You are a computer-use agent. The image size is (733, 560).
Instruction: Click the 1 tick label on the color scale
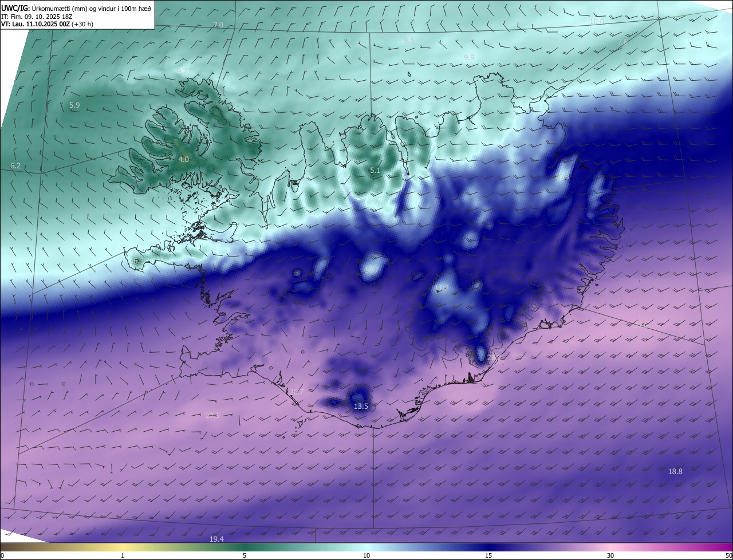click(x=123, y=556)
